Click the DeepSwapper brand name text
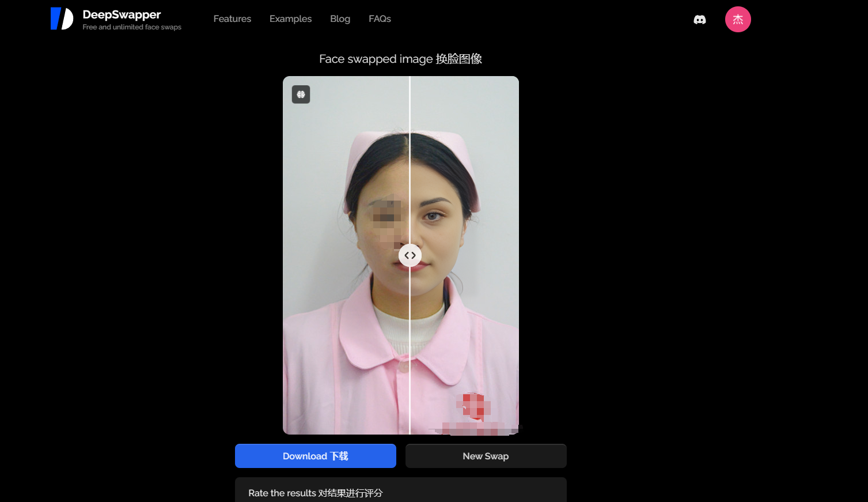This screenshot has height=502, width=868. pos(122,14)
